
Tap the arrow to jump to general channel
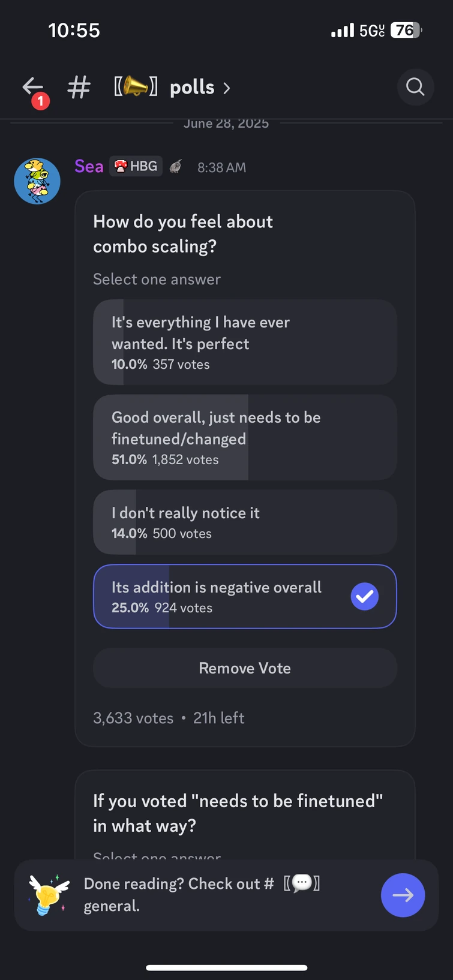403,895
